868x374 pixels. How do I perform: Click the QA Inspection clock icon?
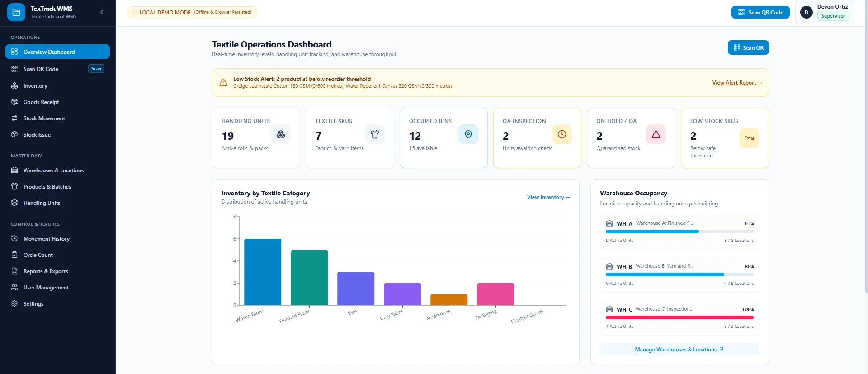point(562,134)
